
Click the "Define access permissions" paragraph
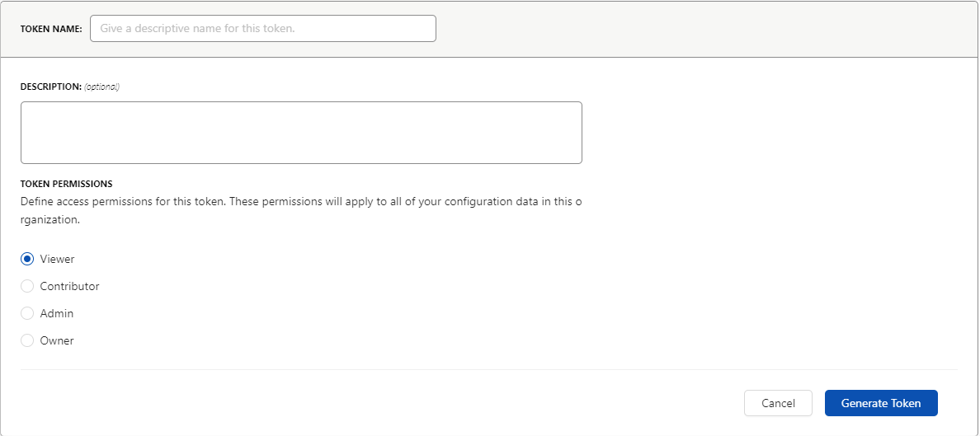(x=301, y=211)
